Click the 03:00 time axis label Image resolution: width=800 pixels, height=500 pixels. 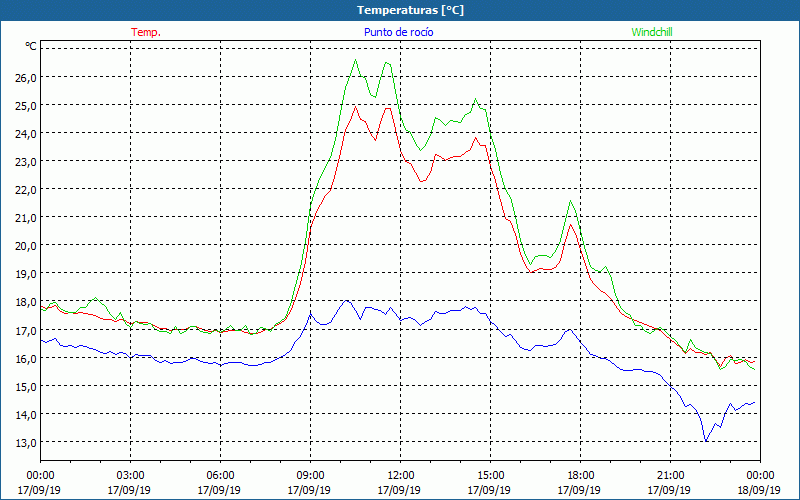(x=131, y=476)
